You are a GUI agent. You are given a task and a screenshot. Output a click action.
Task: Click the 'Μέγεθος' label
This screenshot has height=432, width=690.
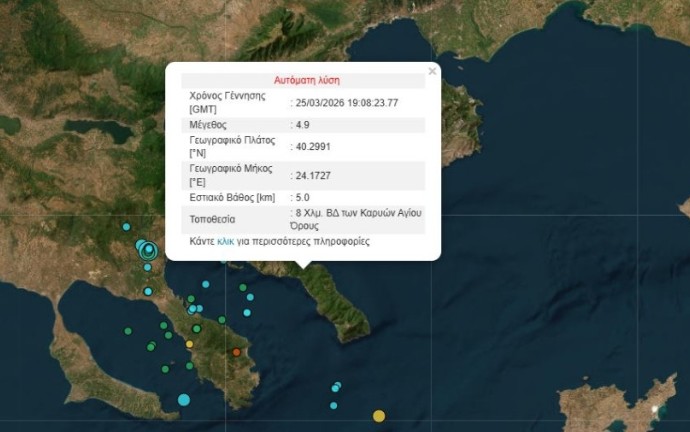point(208,125)
